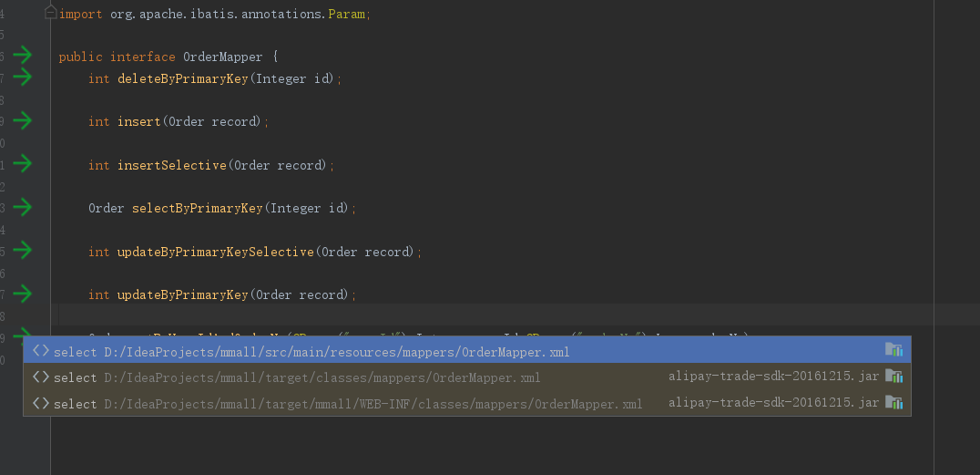Viewport: 980px width, 475px height.
Task: Click the module icon on the target/classes row
Action: pyautogui.click(x=893, y=377)
